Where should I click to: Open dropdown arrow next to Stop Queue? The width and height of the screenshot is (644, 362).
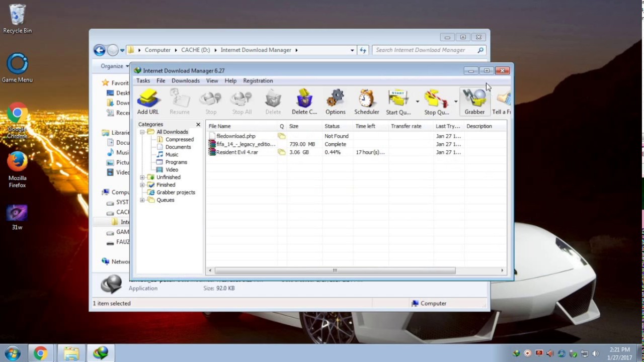(x=455, y=102)
